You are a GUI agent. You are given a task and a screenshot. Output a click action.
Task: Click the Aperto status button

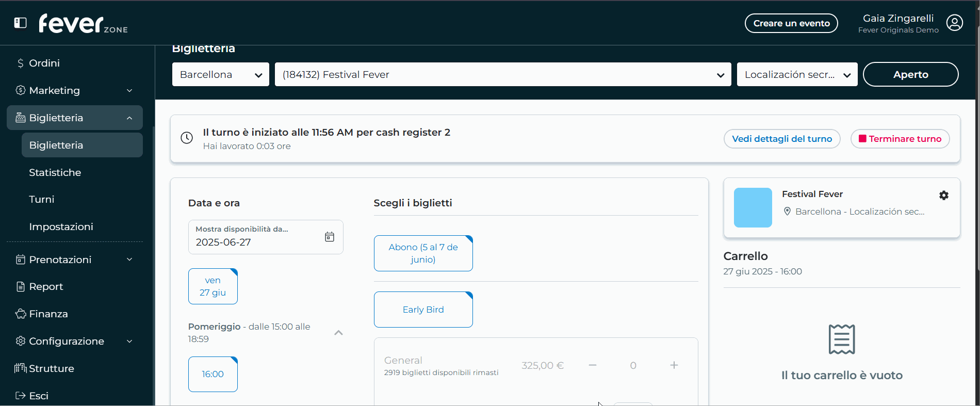pos(910,74)
